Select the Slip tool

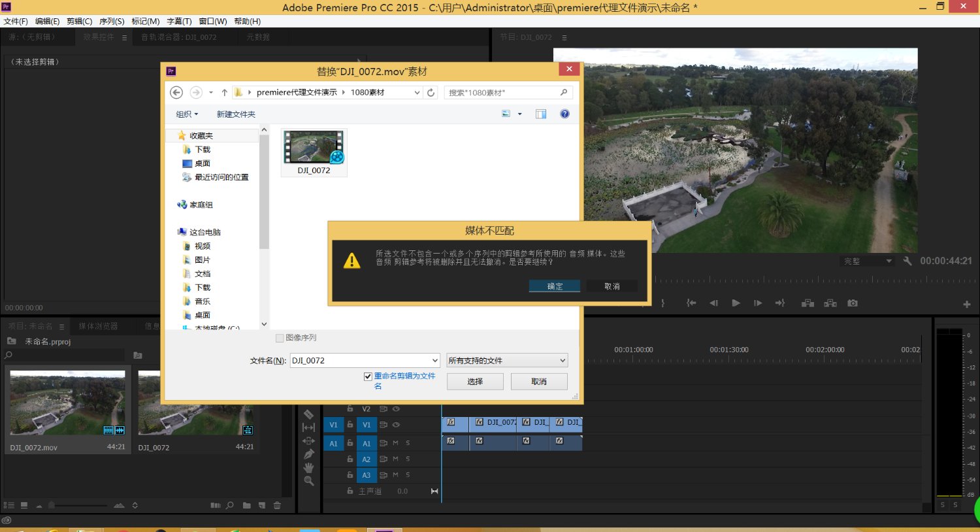click(x=308, y=427)
